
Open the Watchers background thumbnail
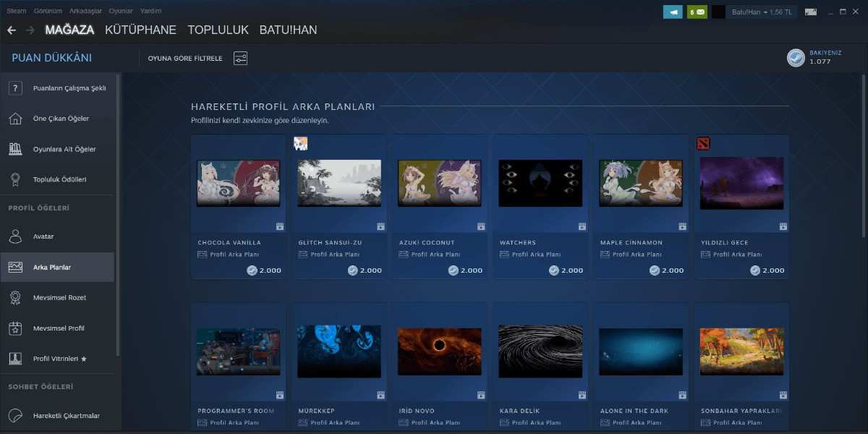click(x=540, y=183)
